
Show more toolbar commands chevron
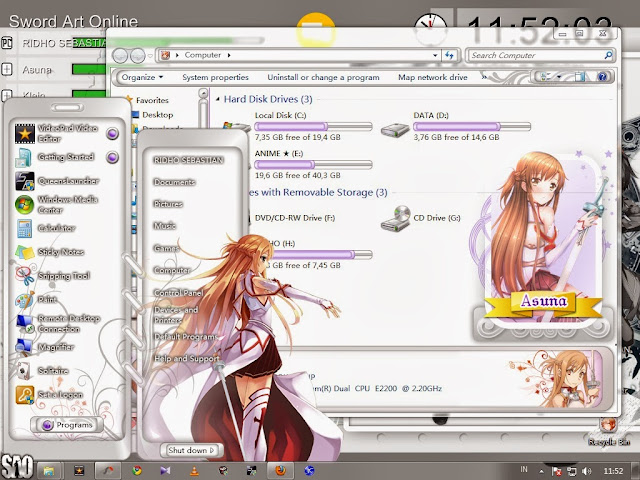(x=484, y=77)
